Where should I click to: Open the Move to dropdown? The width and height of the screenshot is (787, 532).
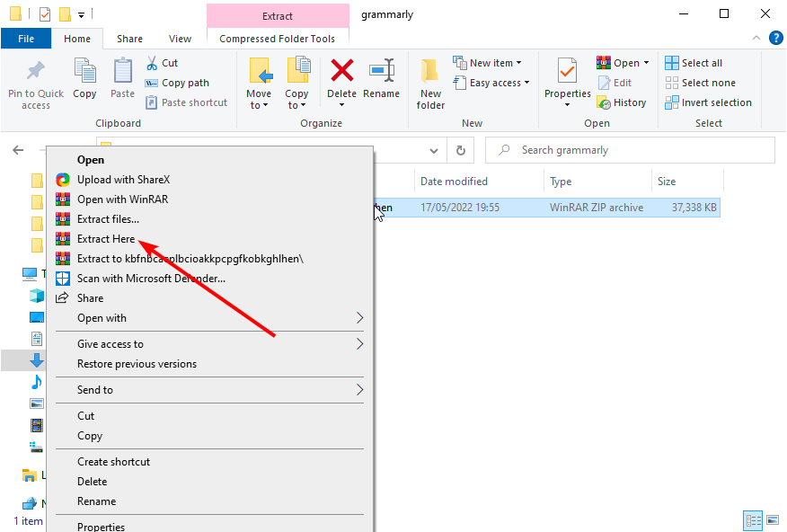pos(259,84)
